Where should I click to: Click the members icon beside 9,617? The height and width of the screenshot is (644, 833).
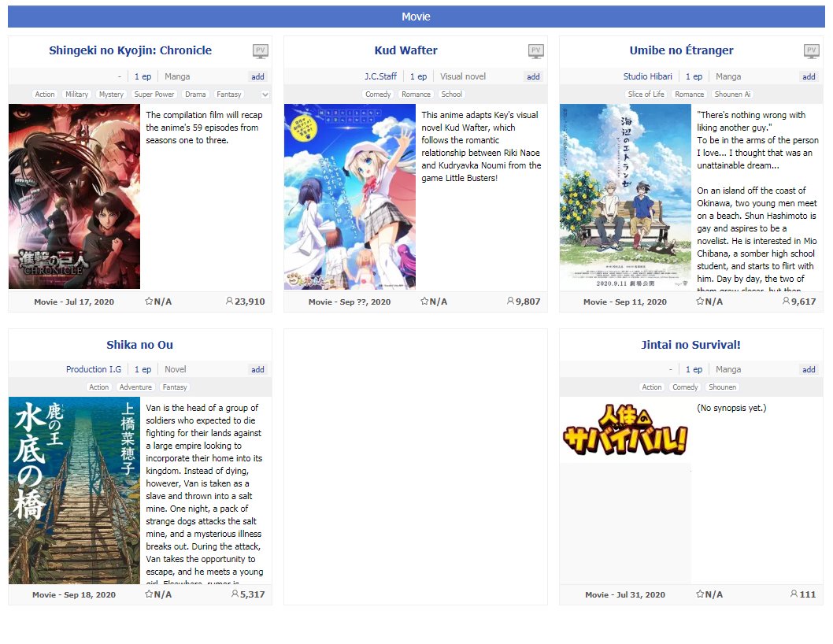[x=786, y=302]
